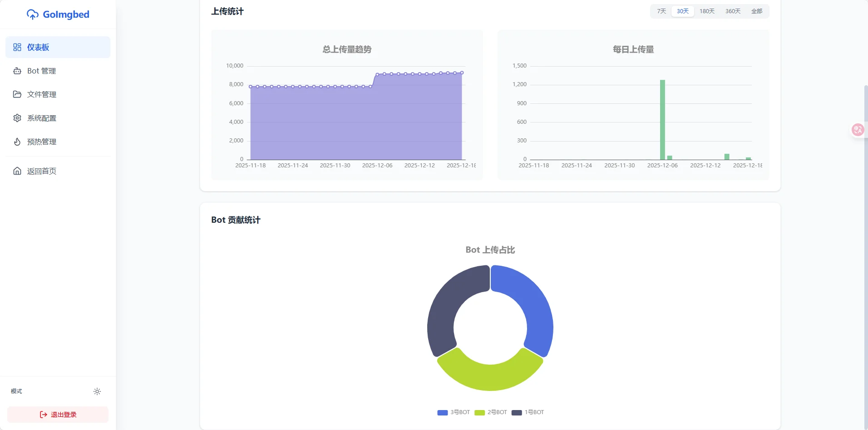Screen dimensions: 868x430
Task: Click the Bot 管理 robot icon
Action: (x=17, y=71)
